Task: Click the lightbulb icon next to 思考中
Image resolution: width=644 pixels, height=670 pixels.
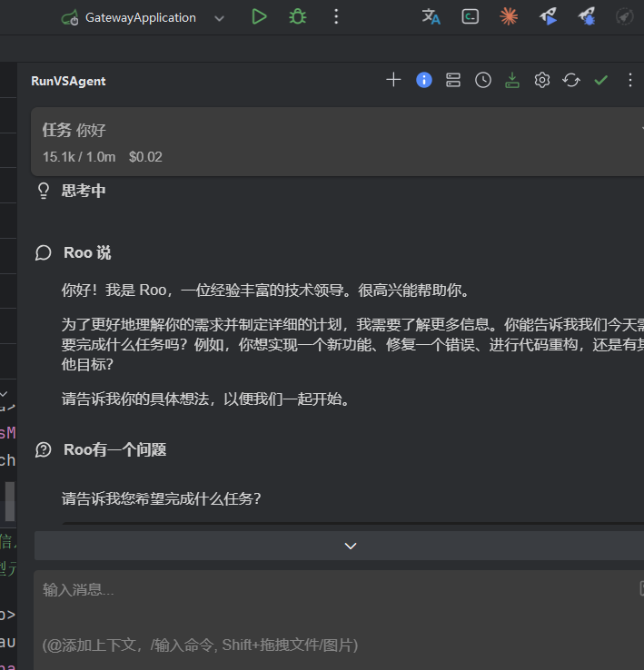Action: click(x=44, y=191)
